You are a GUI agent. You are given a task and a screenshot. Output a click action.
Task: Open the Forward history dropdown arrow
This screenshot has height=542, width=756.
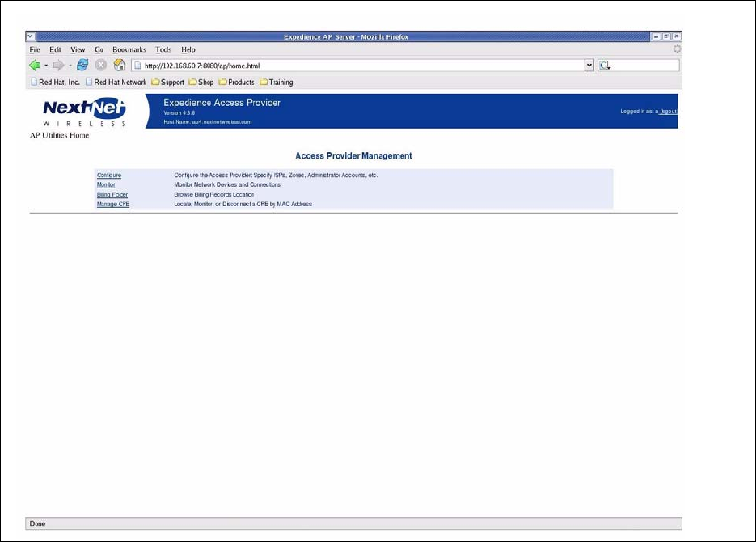coord(70,66)
